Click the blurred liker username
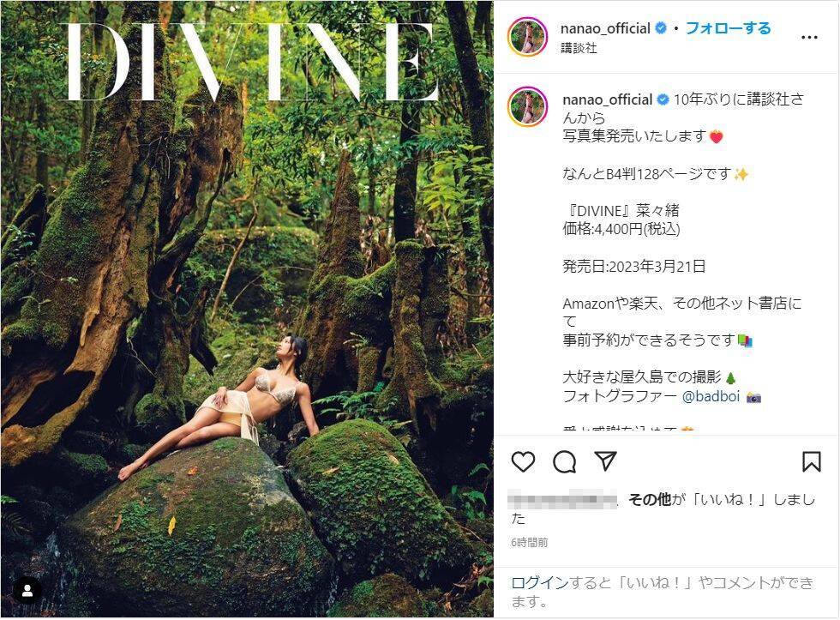 (x=564, y=500)
